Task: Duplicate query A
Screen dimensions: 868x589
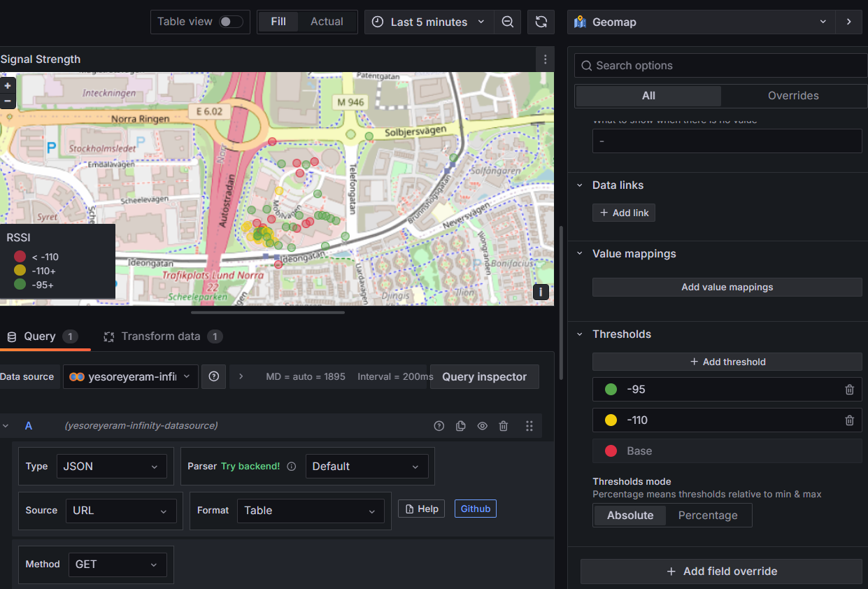Action: click(x=460, y=425)
